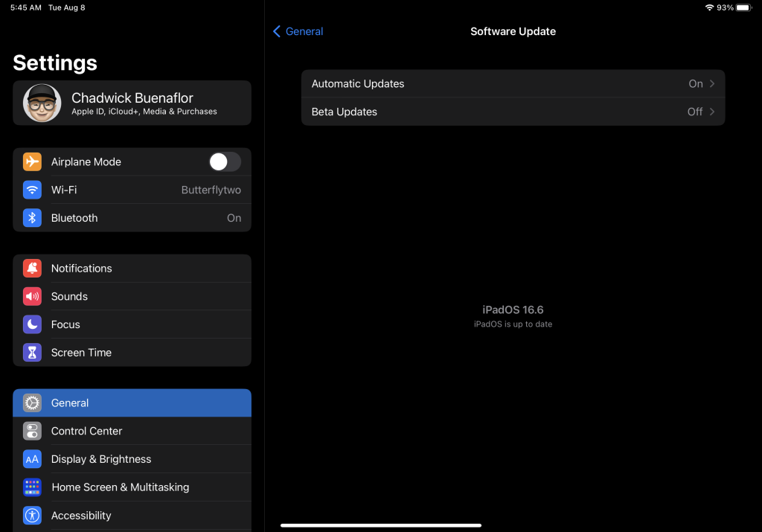Tap the Memoji profile avatar
Viewport: 762px width, 532px height.
(42, 103)
